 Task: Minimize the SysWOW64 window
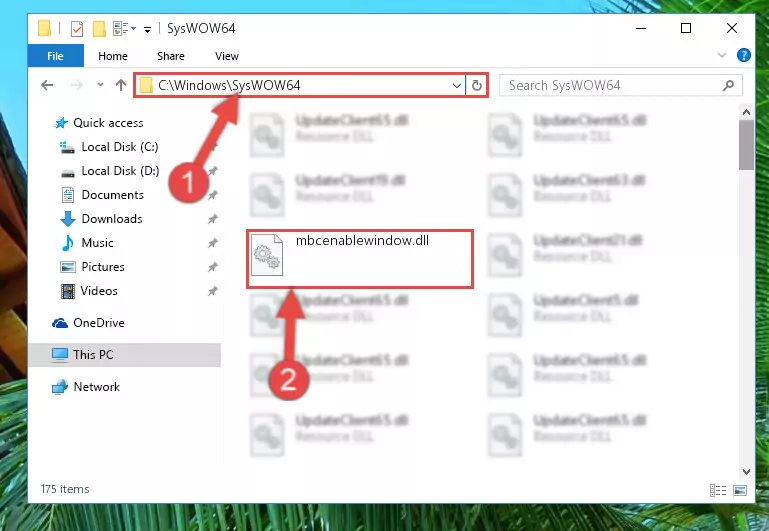(641, 28)
